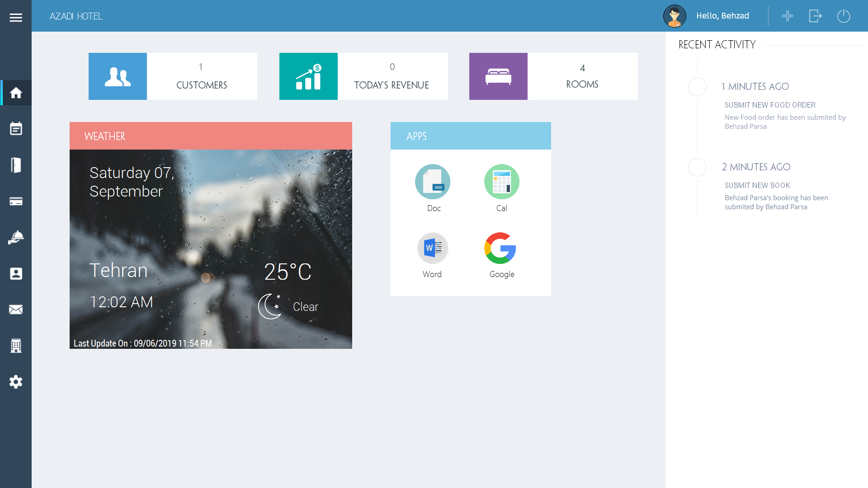Click the power icon in header

click(x=843, y=16)
